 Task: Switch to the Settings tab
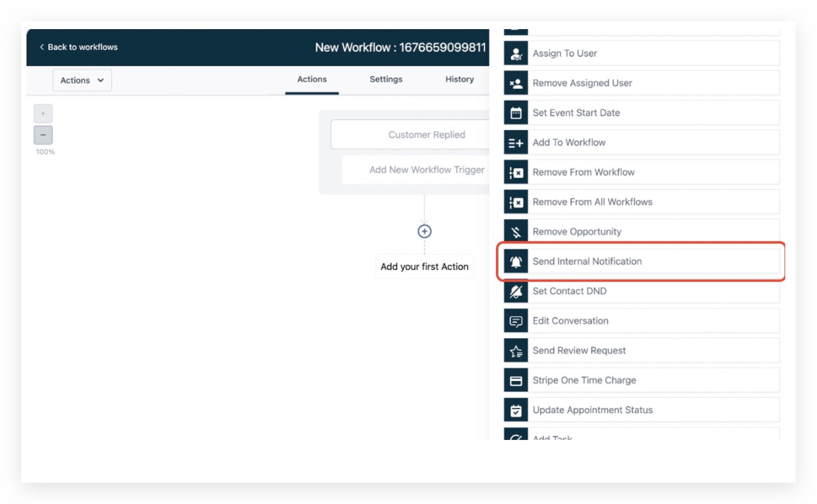point(386,79)
